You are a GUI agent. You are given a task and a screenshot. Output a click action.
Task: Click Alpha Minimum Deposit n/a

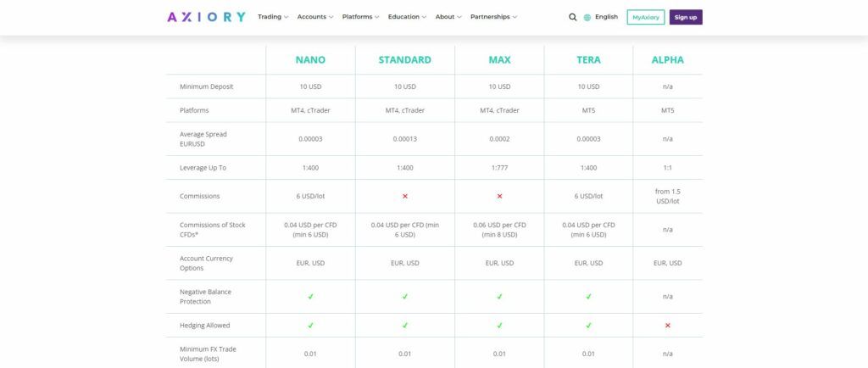[x=668, y=86]
